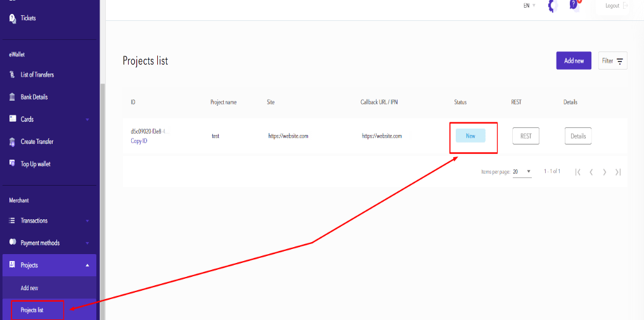Click the purple Add new button

tap(574, 61)
